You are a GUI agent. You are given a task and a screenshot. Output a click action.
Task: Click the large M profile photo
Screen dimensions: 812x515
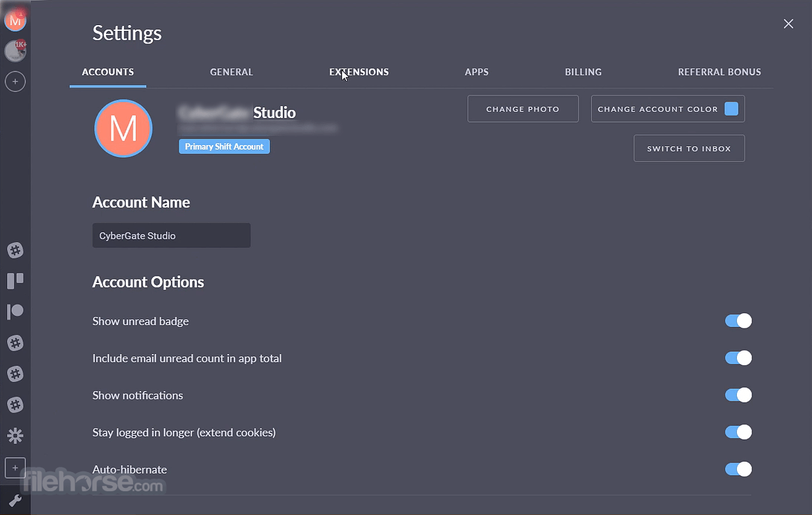[123, 129]
